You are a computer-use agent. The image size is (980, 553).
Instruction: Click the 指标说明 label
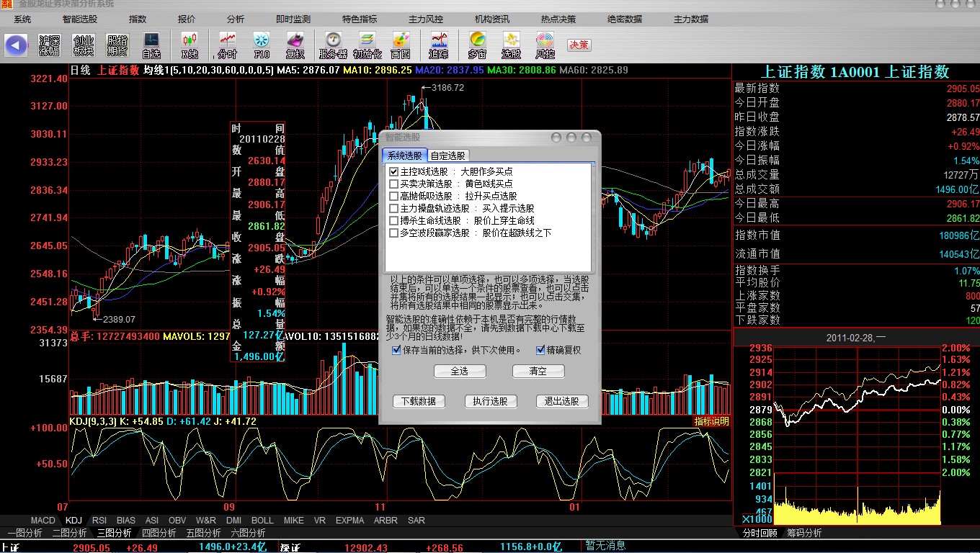711,421
